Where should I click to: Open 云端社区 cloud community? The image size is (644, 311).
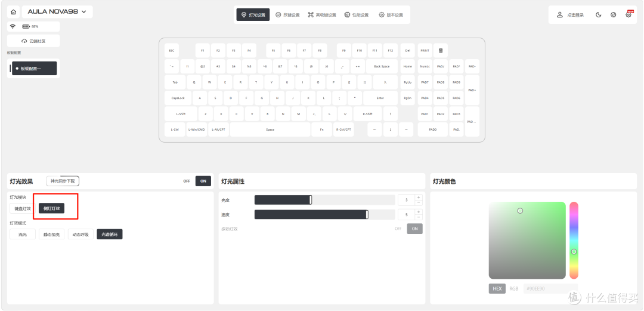[33, 41]
